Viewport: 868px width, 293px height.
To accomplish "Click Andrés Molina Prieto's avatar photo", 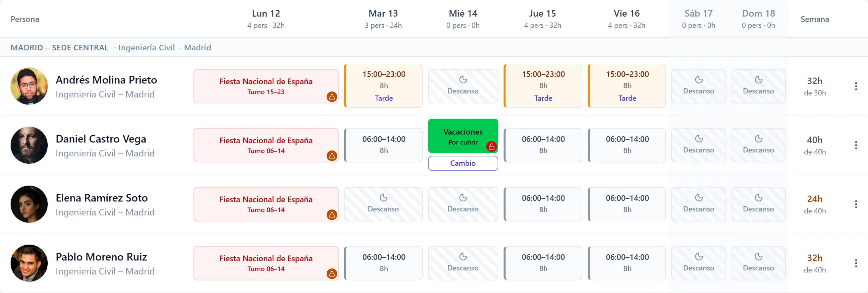I will [x=29, y=86].
